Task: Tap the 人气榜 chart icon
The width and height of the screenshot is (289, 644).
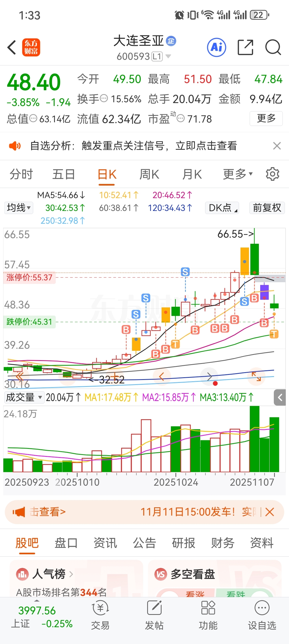Action: pos(22,574)
